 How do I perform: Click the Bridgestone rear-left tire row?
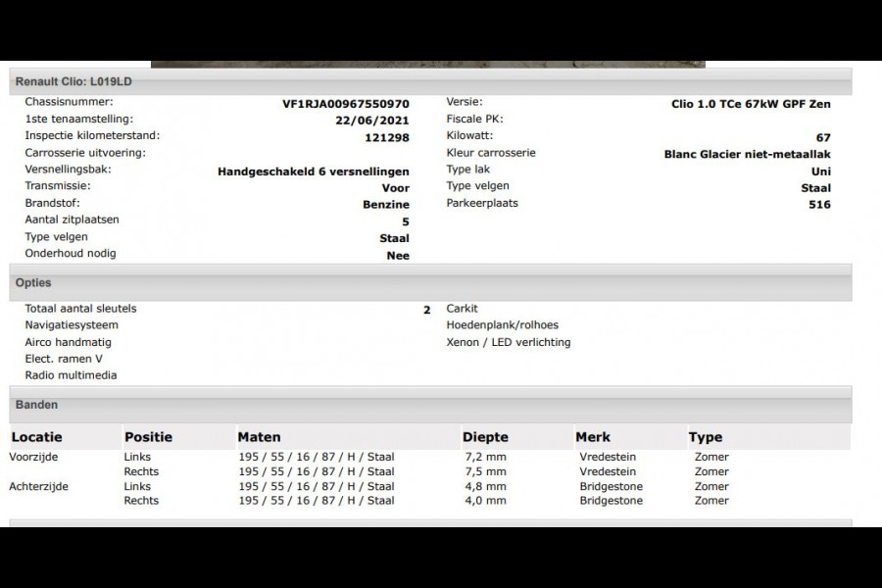click(x=611, y=486)
